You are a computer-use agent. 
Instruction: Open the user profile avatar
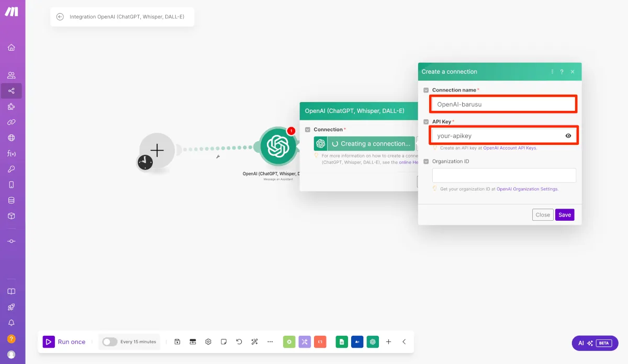coord(12,355)
